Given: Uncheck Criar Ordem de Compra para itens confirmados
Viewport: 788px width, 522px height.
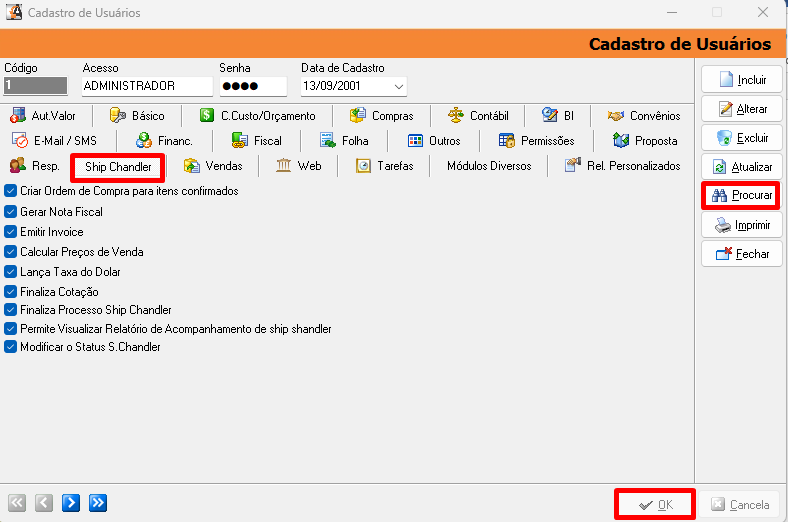Looking at the screenshot, I should tap(11, 191).
